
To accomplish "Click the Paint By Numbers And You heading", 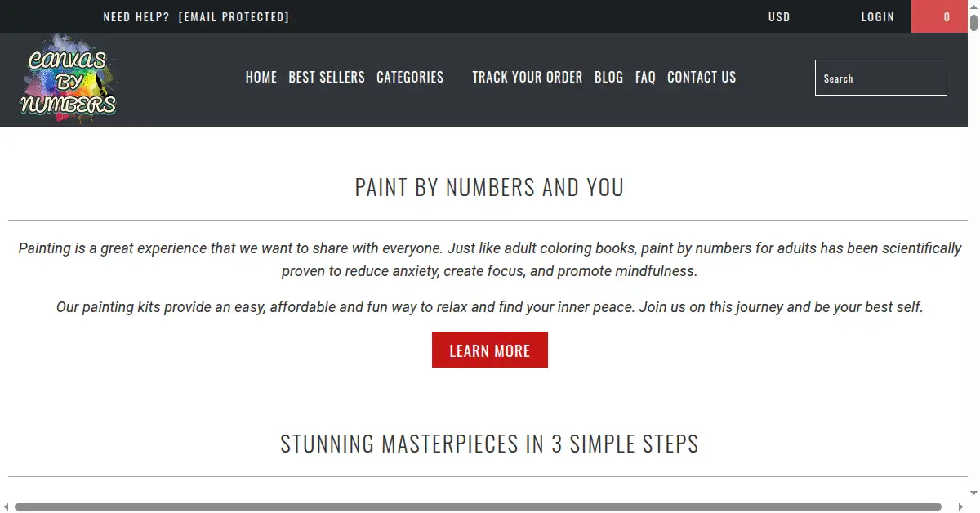I will pyautogui.click(x=489, y=187).
